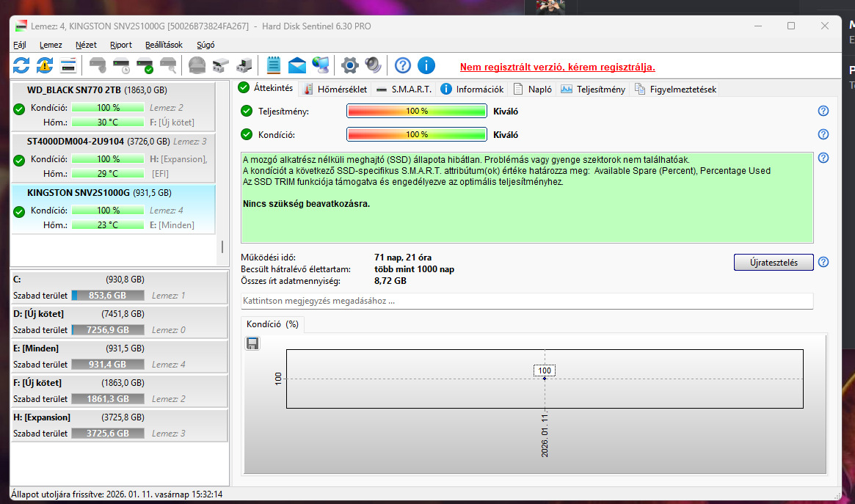Image resolution: width=855 pixels, height=504 pixels.
Task: Open the Lemez menu
Action: [x=51, y=45]
